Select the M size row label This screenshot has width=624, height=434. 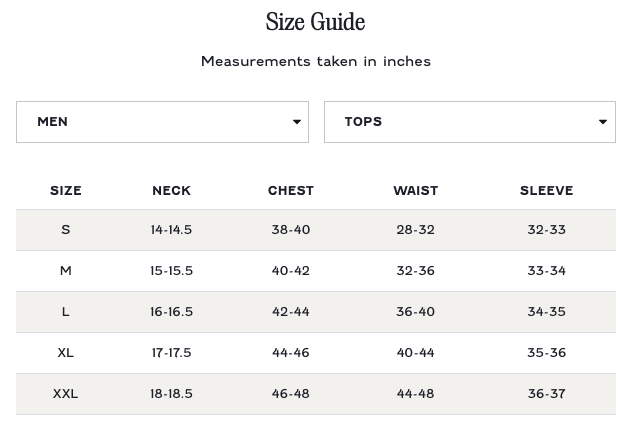(x=66, y=271)
